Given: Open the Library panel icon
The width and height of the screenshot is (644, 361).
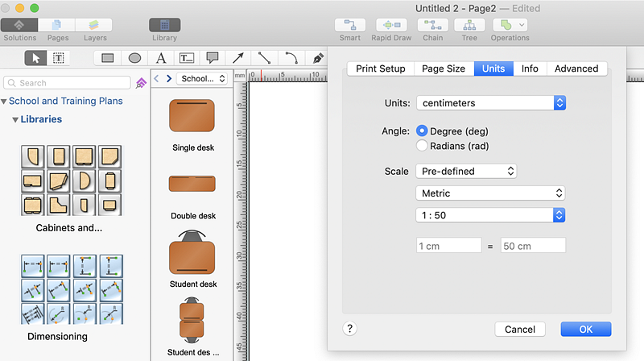Looking at the screenshot, I should 164,25.
